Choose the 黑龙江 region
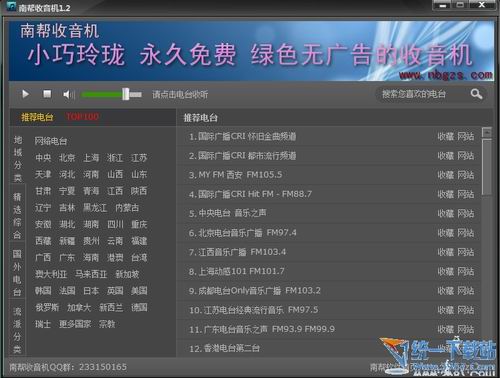 [95, 208]
